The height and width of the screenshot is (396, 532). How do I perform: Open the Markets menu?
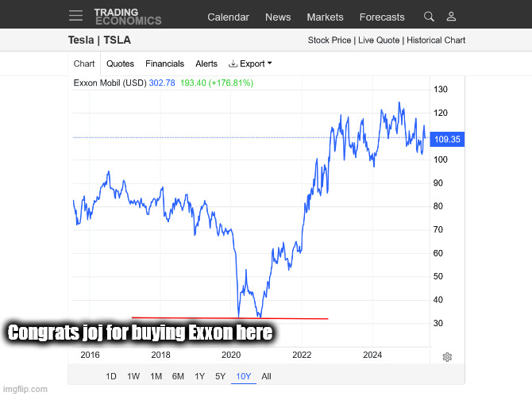pyautogui.click(x=325, y=17)
